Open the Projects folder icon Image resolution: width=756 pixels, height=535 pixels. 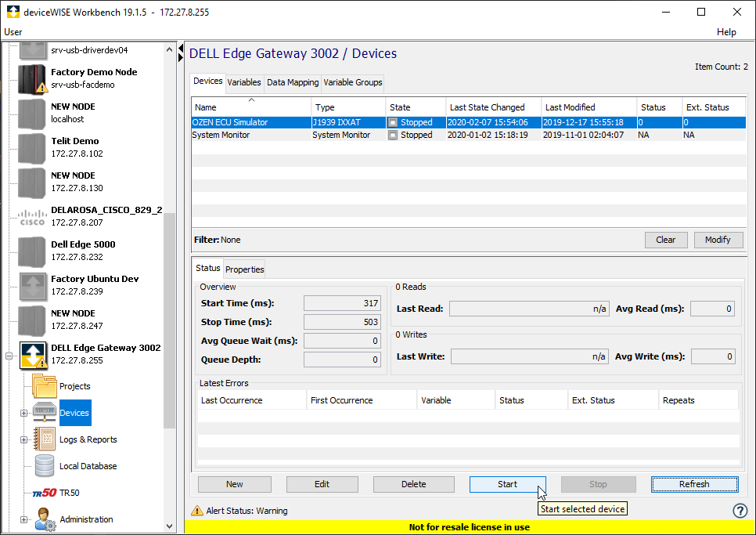[44, 385]
